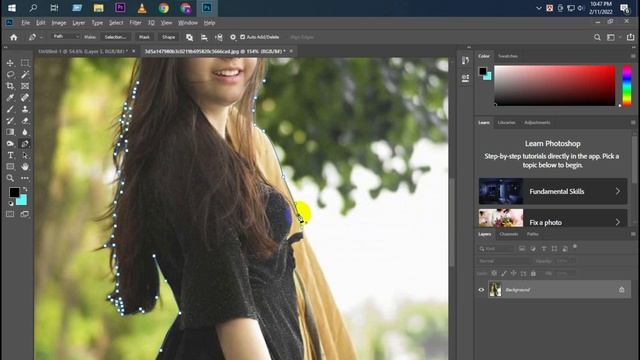The height and width of the screenshot is (360, 640).
Task: Select the Path Selection tool
Action: (x=25, y=155)
